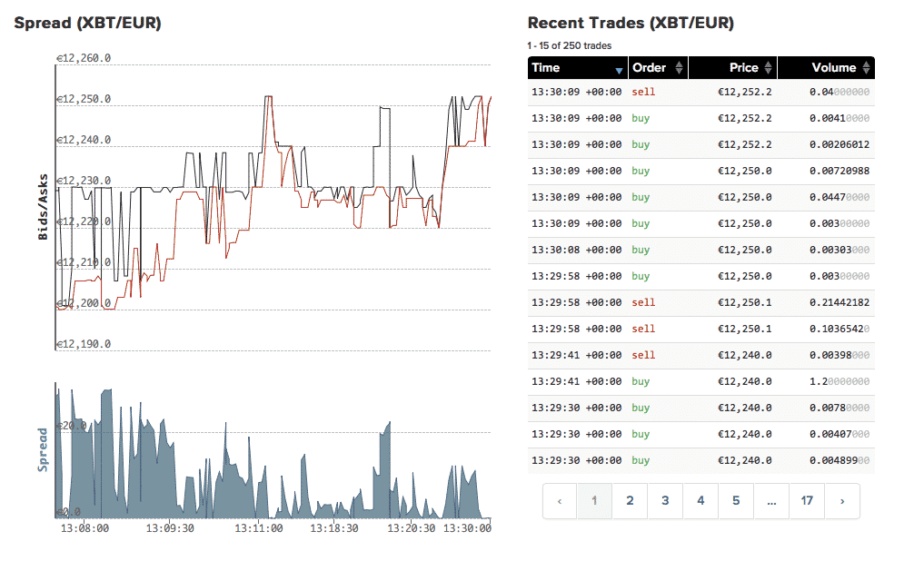Click the €12,190.0 axis label
Viewport: 924px width, 561px height.
click(83, 344)
